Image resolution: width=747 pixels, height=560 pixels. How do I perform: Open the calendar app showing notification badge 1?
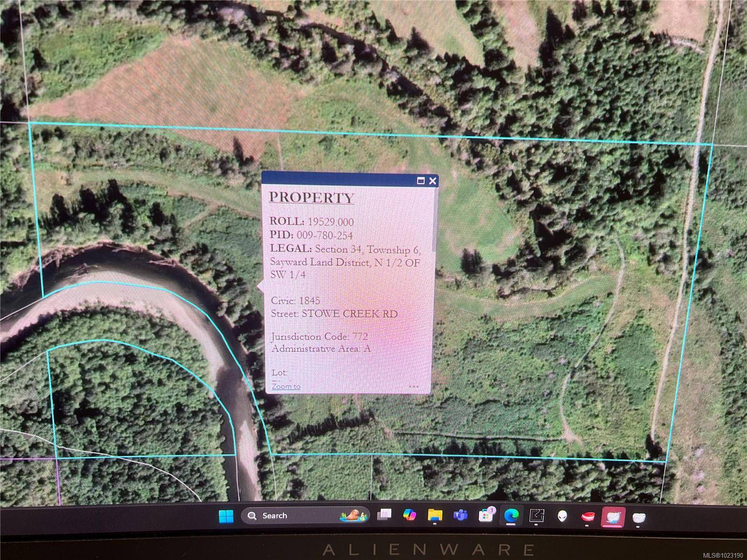point(486,515)
